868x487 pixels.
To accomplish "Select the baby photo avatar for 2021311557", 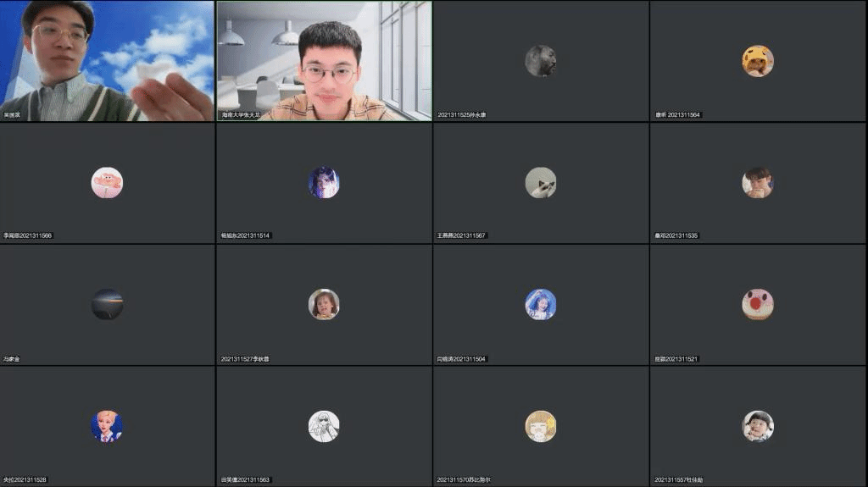I will [757, 427].
